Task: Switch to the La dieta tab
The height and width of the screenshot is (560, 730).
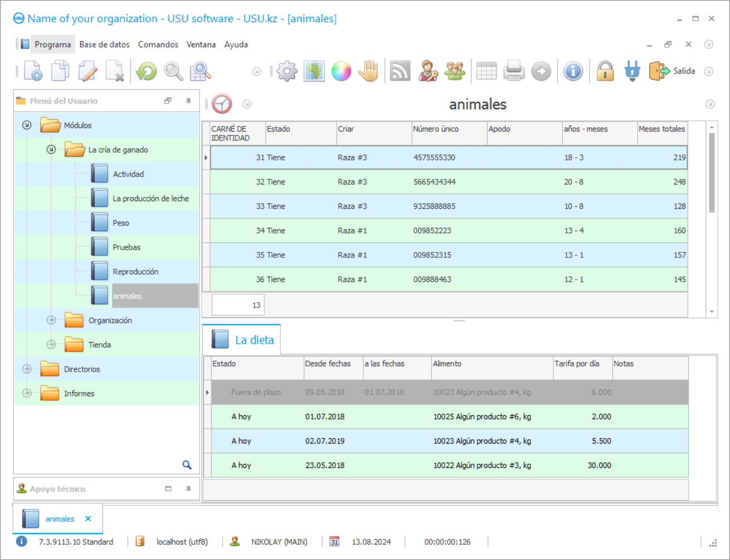Action: (x=241, y=340)
